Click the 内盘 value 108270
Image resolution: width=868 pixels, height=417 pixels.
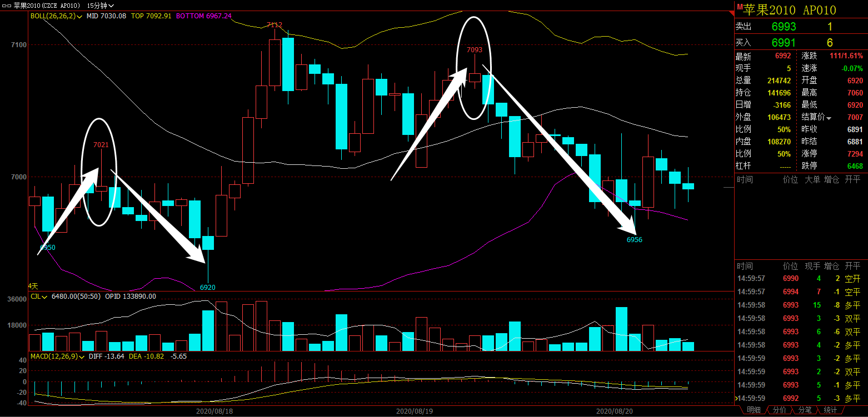click(x=779, y=142)
